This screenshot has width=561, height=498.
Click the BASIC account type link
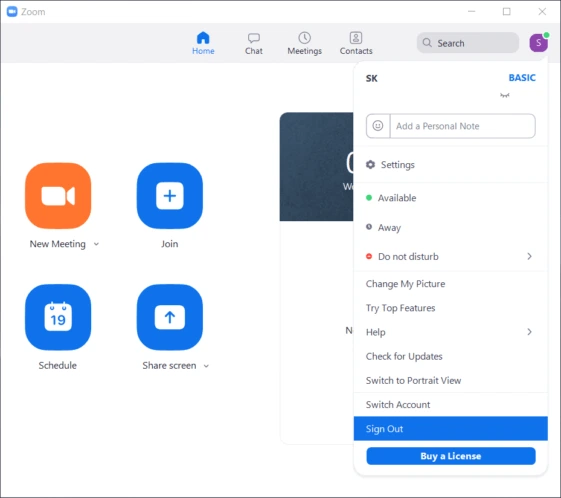(x=522, y=78)
